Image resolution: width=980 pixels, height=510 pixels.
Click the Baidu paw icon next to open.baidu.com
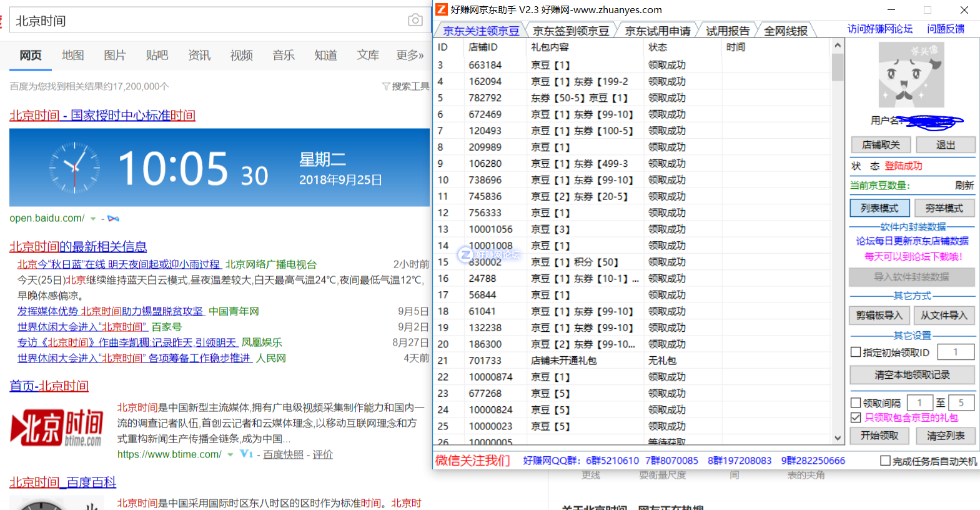113,219
